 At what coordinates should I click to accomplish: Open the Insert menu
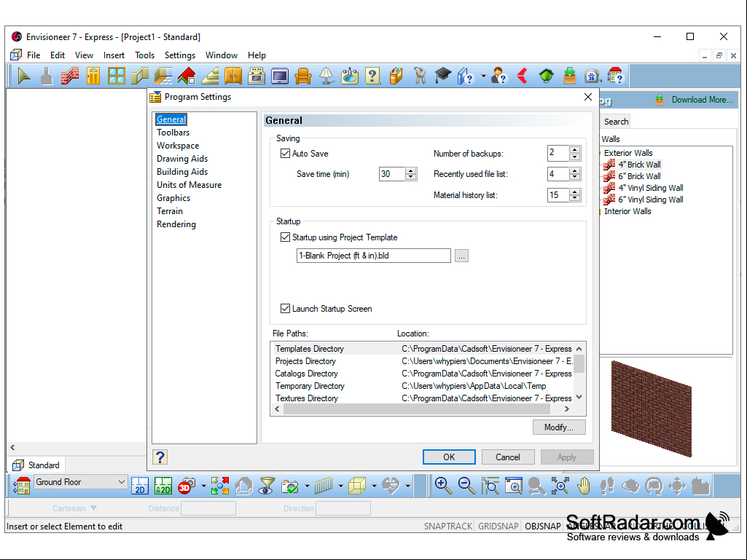tap(114, 55)
